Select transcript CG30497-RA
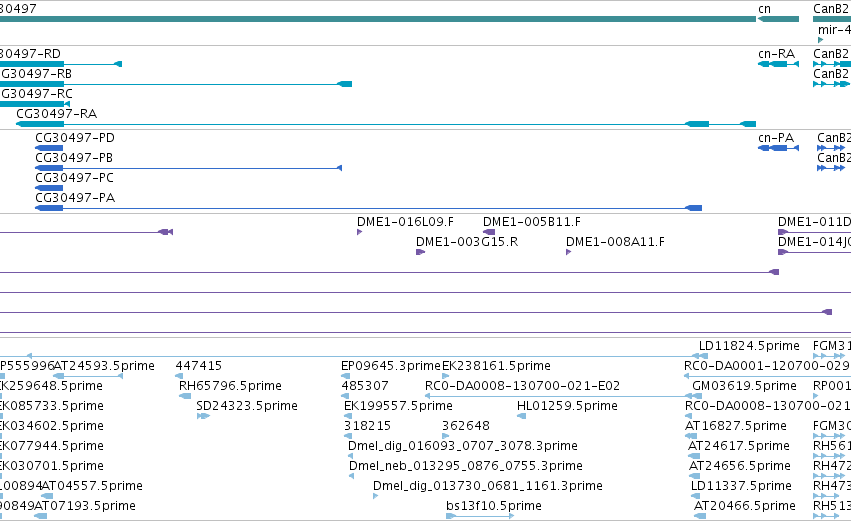This screenshot has height=521, width=851. (386, 124)
